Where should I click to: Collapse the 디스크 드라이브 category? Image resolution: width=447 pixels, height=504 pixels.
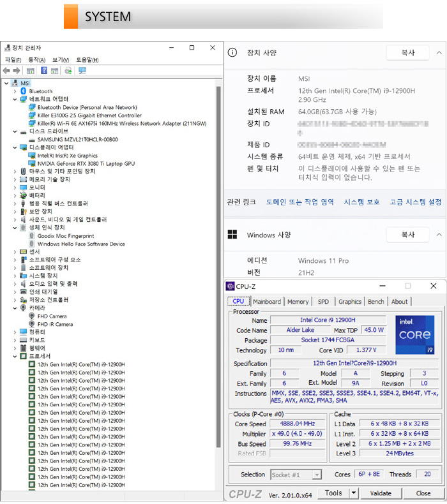coord(15,131)
